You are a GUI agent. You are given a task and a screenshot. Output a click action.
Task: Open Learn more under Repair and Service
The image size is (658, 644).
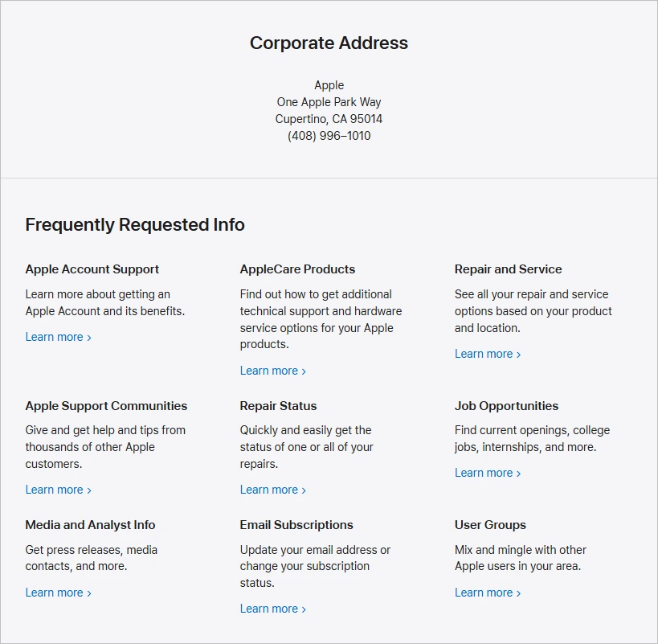click(488, 354)
